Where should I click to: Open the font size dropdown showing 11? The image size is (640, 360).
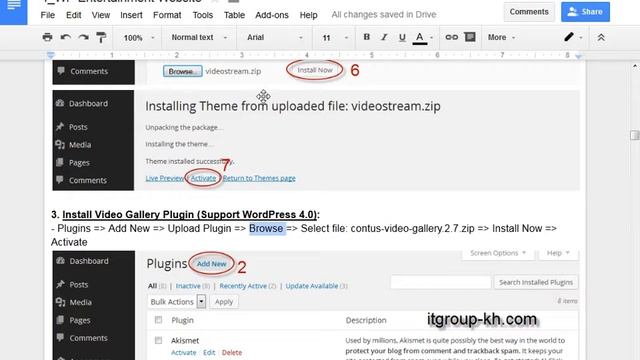coord(335,38)
